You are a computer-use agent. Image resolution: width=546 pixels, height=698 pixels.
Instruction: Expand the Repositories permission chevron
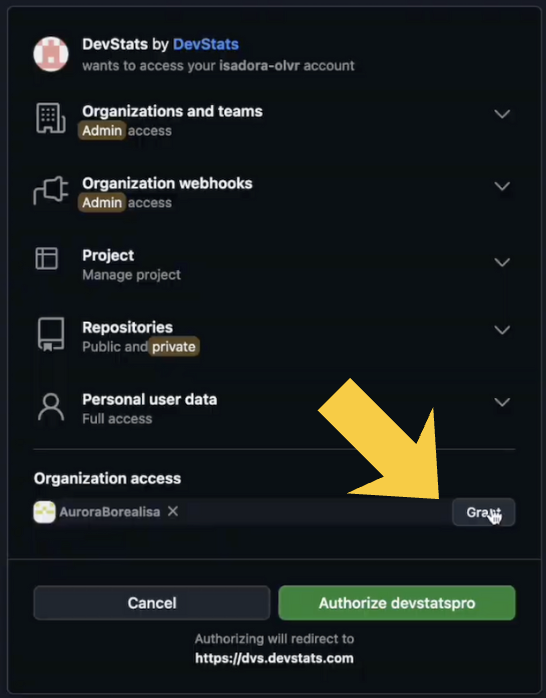[x=502, y=330]
